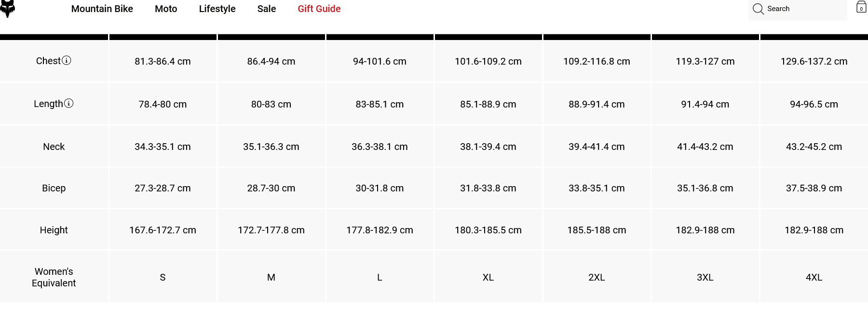Open the shopping cart icon
This screenshot has height=310, width=868.
[861, 7]
